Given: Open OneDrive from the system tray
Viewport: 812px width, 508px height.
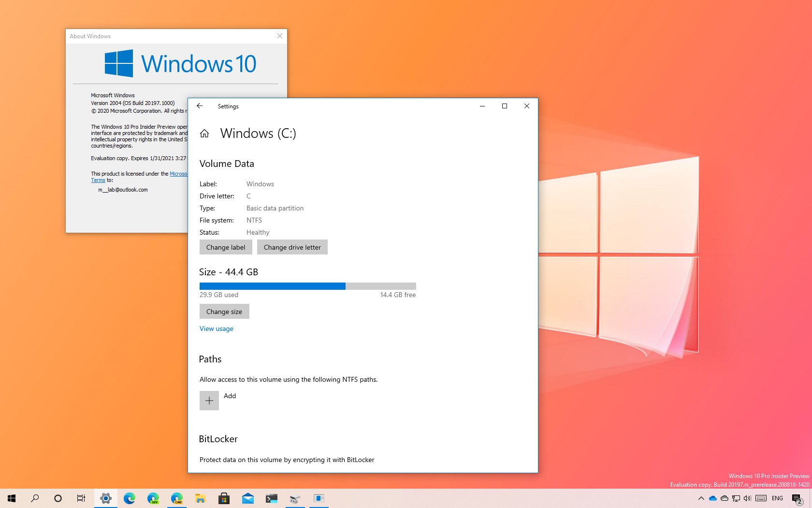Looking at the screenshot, I should [713, 498].
